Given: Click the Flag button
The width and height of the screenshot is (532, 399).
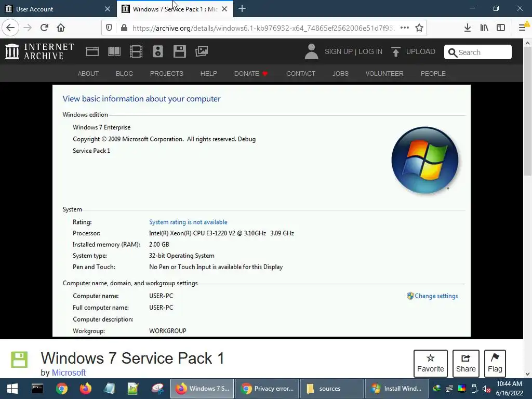Looking at the screenshot, I should tap(495, 363).
